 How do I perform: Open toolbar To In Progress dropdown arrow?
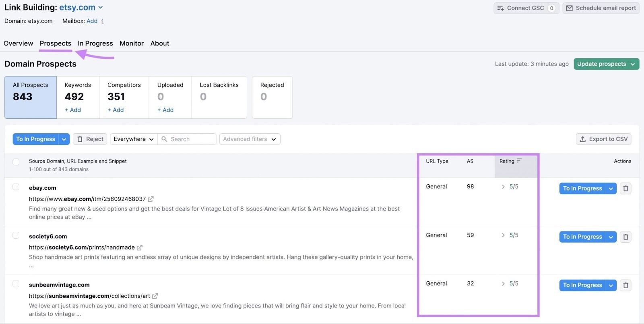click(x=64, y=139)
